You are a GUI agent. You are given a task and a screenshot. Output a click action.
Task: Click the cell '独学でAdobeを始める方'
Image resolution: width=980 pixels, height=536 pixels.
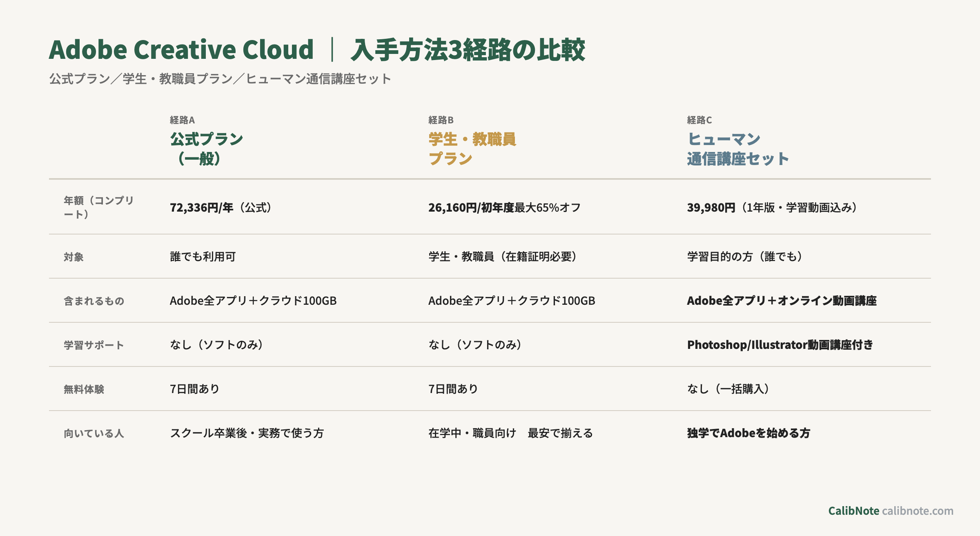click(748, 433)
